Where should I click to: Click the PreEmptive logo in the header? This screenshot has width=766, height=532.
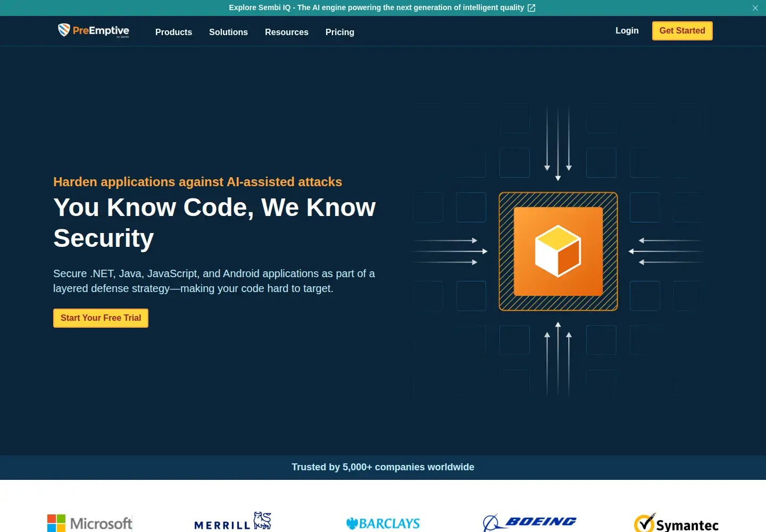94,31
